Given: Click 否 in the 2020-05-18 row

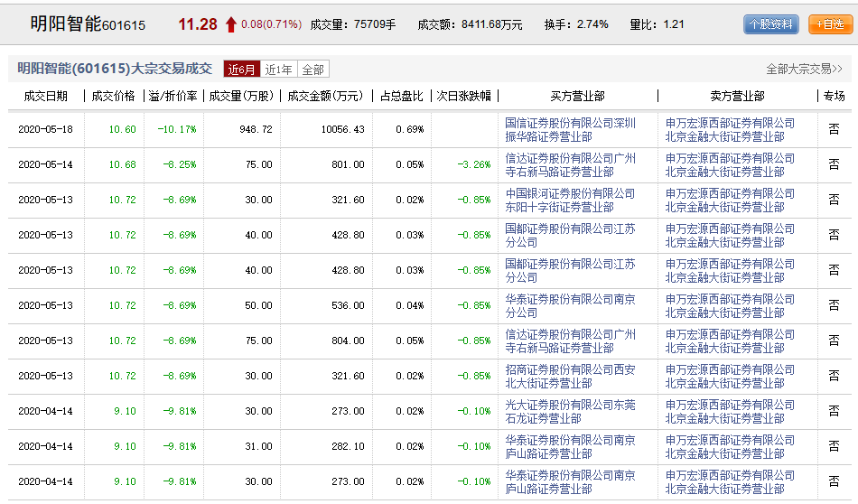Looking at the screenshot, I should [x=834, y=130].
